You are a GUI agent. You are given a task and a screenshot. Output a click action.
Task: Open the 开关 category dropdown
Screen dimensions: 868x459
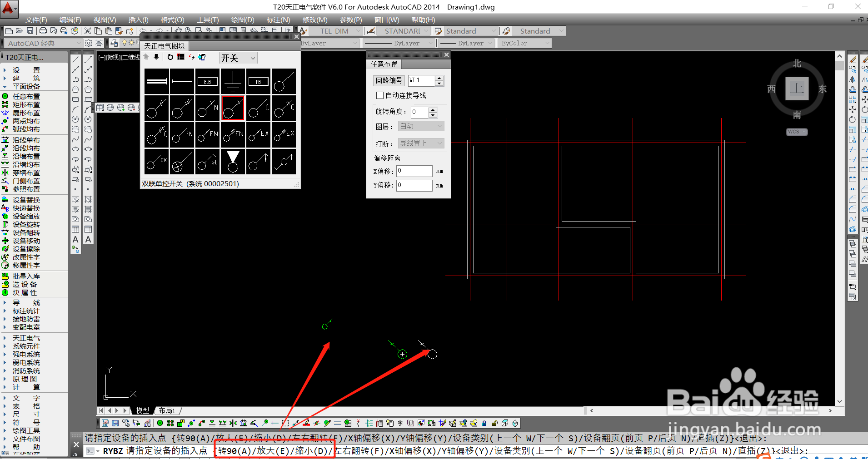point(239,58)
